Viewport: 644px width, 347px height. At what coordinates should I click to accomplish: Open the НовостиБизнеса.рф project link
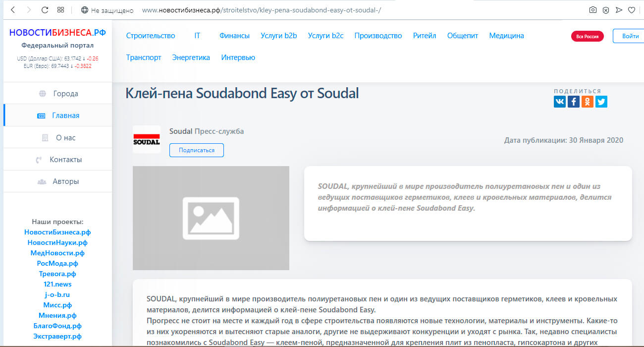pyautogui.click(x=57, y=232)
